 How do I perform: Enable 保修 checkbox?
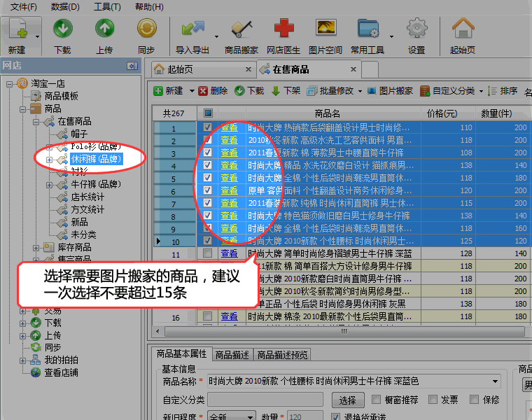(x=474, y=399)
